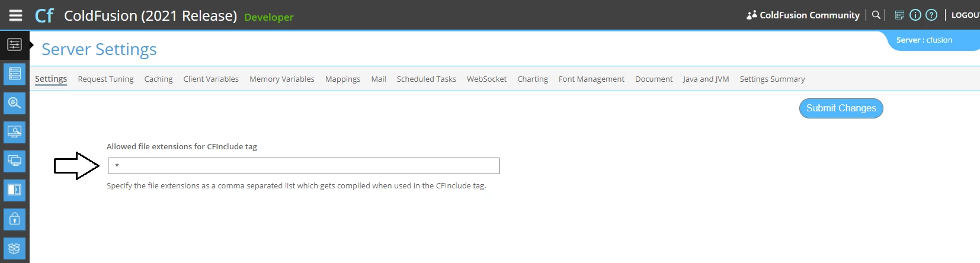This screenshot has height=263, width=980.
Task: Click the Submit Changes button
Action: (x=841, y=108)
